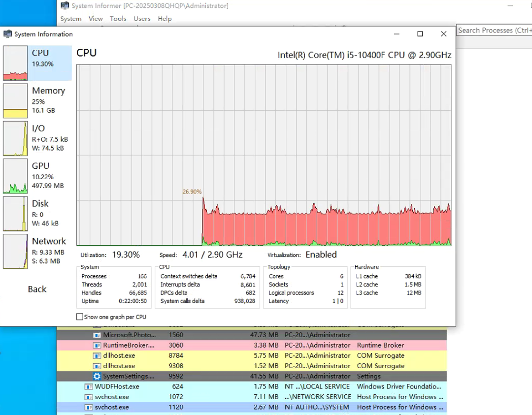Click Interrupts delta value 8,601
Image resolution: width=532 pixels, height=415 pixels.
[x=248, y=285]
